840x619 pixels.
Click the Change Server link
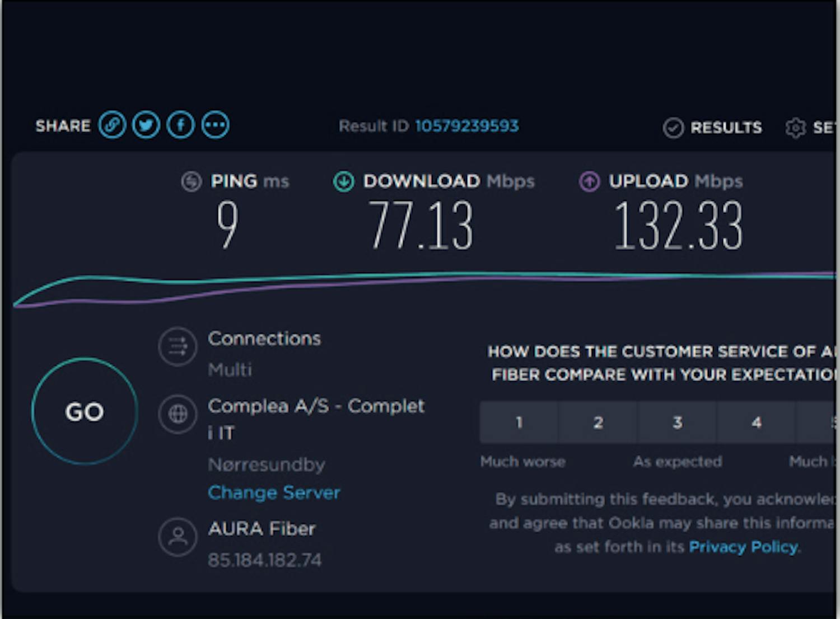[274, 493]
